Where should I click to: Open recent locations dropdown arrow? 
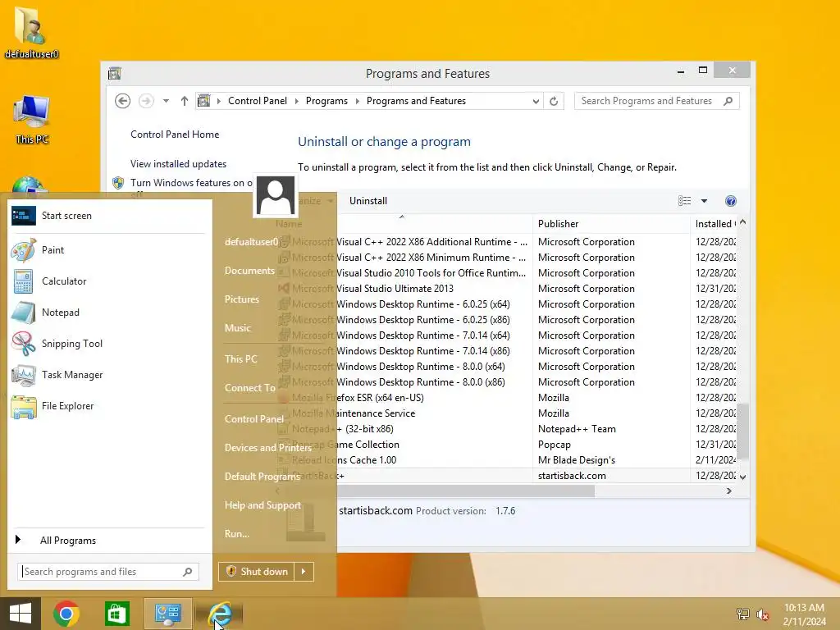click(x=166, y=101)
